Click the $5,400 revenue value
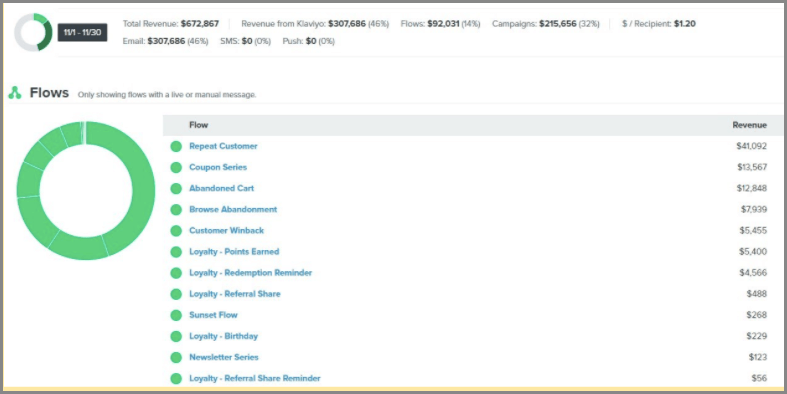 click(x=753, y=251)
